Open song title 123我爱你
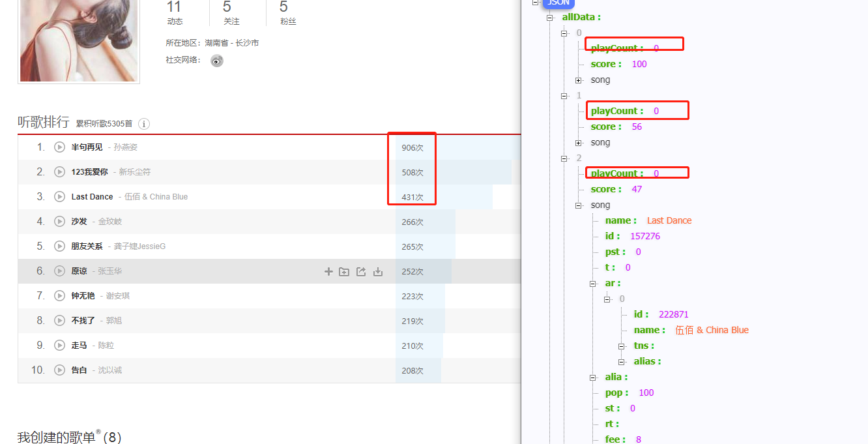This screenshot has width=868, height=444. click(90, 172)
